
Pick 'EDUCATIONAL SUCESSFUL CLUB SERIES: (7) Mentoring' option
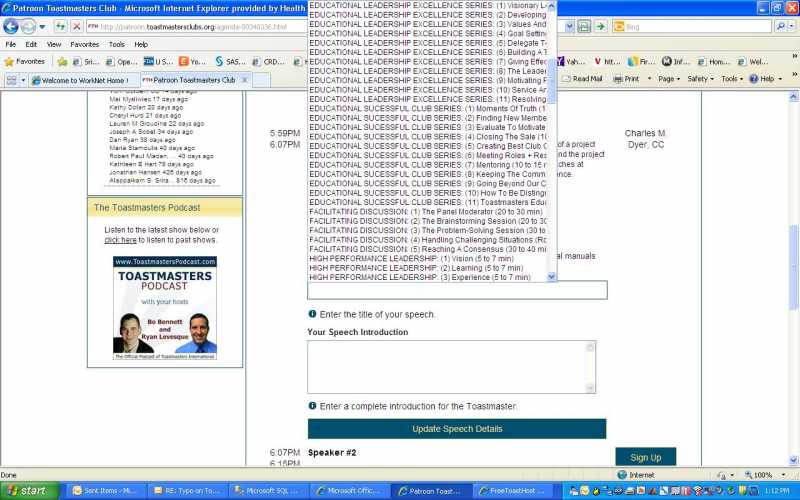click(x=428, y=165)
